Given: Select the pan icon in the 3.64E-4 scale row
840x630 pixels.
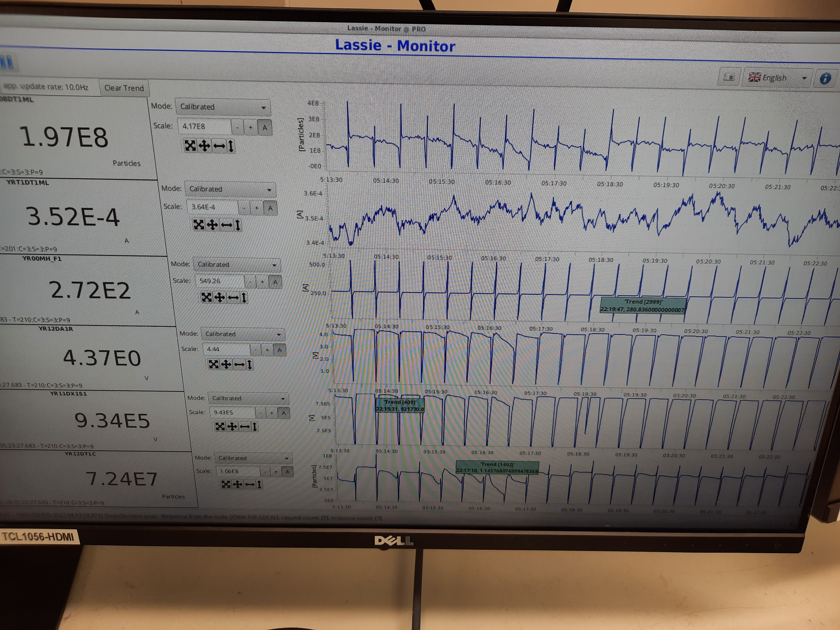Looking at the screenshot, I should click(212, 225).
